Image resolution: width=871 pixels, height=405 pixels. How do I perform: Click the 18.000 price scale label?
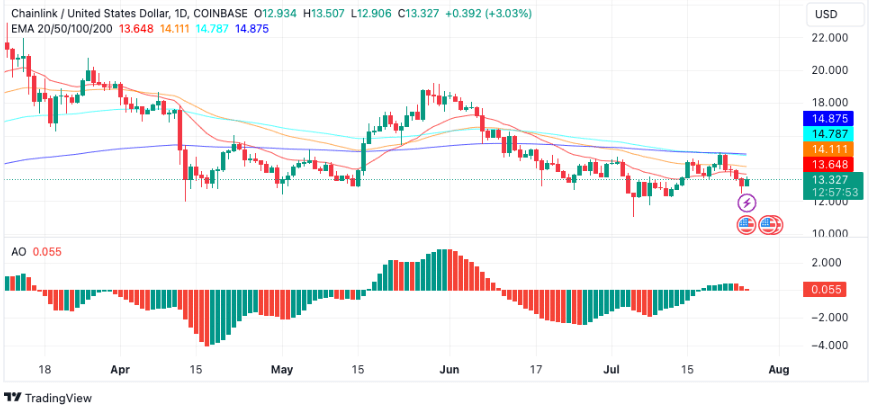coord(830,102)
